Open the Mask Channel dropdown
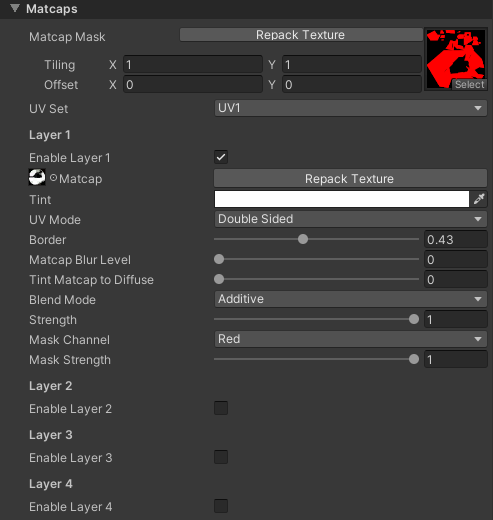 tap(350, 339)
